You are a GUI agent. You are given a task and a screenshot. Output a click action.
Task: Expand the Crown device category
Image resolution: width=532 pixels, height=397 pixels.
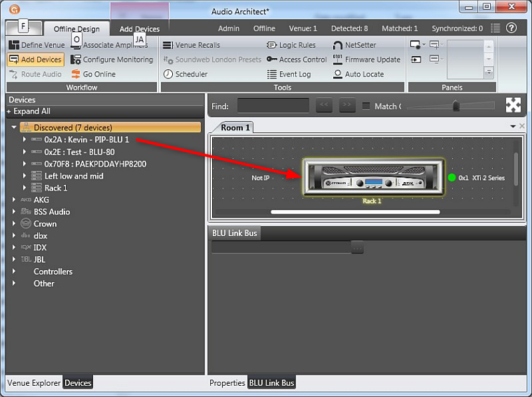coord(13,223)
